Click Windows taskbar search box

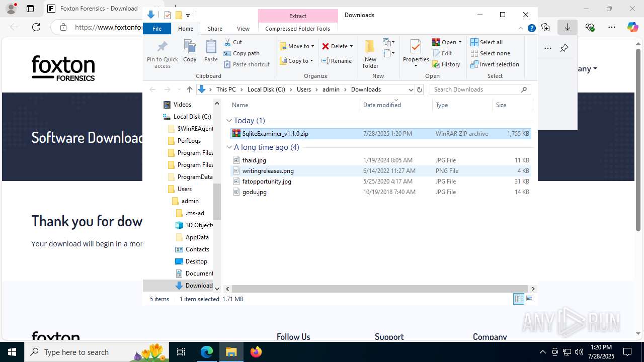pos(96,352)
